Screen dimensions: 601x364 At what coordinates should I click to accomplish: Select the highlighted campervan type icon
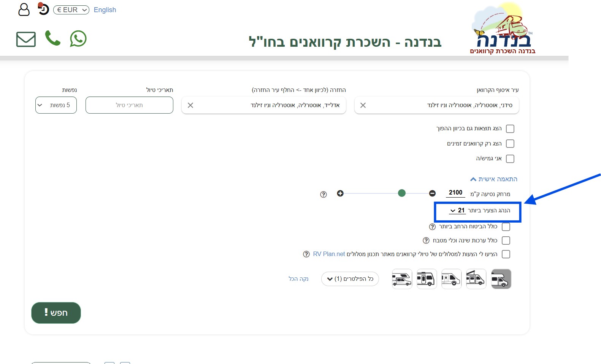[x=501, y=279]
